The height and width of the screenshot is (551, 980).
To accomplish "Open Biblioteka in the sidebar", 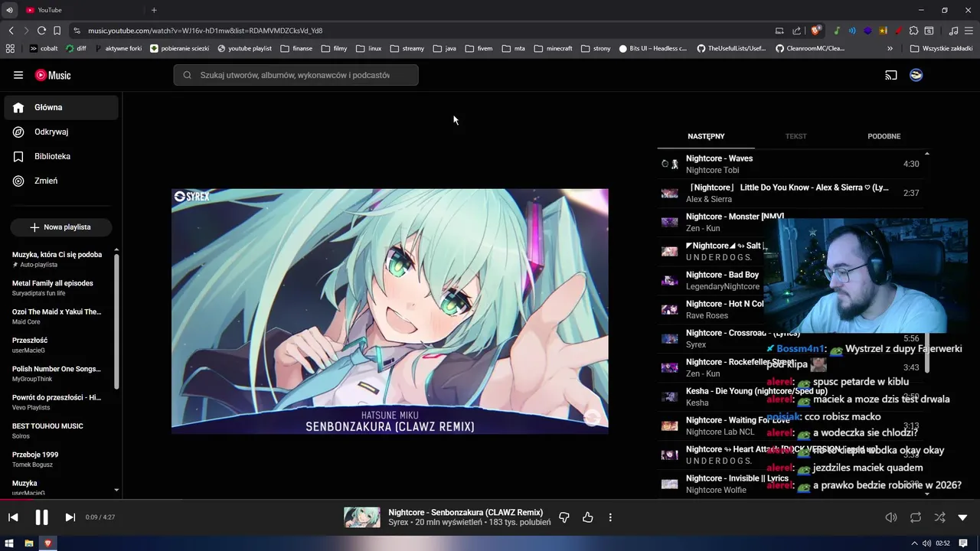I will [x=61, y=157].
